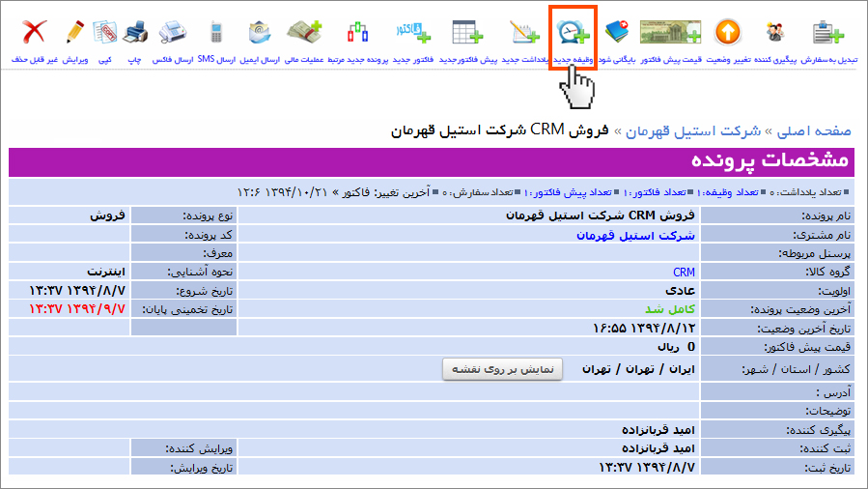
Task: Click the ویرایش کننده label
Action: (x=199, y=448)
